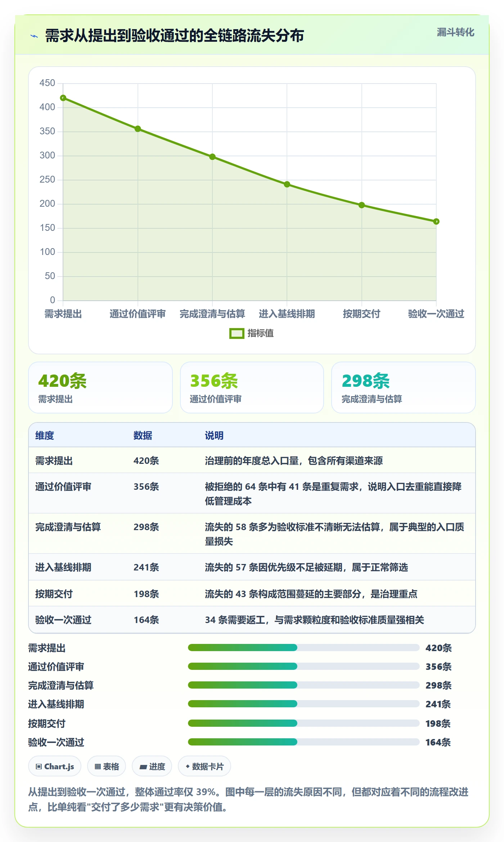The image size is (504, 842).
Task: Click the 维度 table column header
Action: click(x=45, y=435)
